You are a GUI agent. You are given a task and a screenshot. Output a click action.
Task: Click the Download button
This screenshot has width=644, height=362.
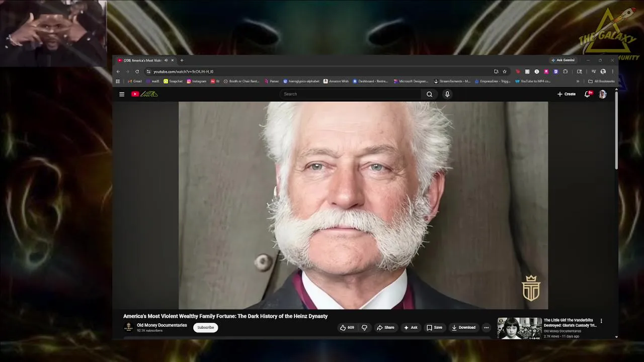click(463, 327)
